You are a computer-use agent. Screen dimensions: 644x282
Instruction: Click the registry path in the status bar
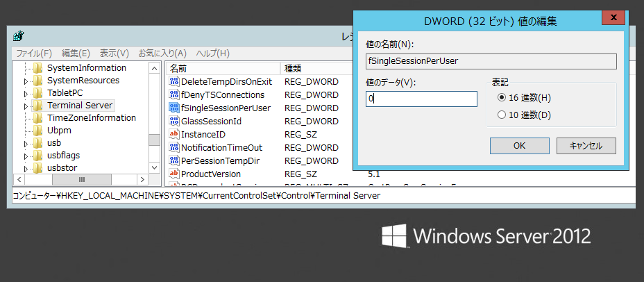point(196,196)
